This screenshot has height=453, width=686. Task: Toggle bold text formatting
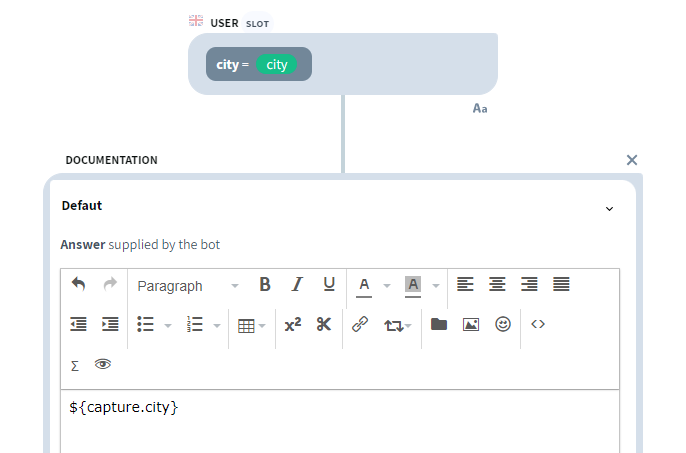click(x=265, y=285)
